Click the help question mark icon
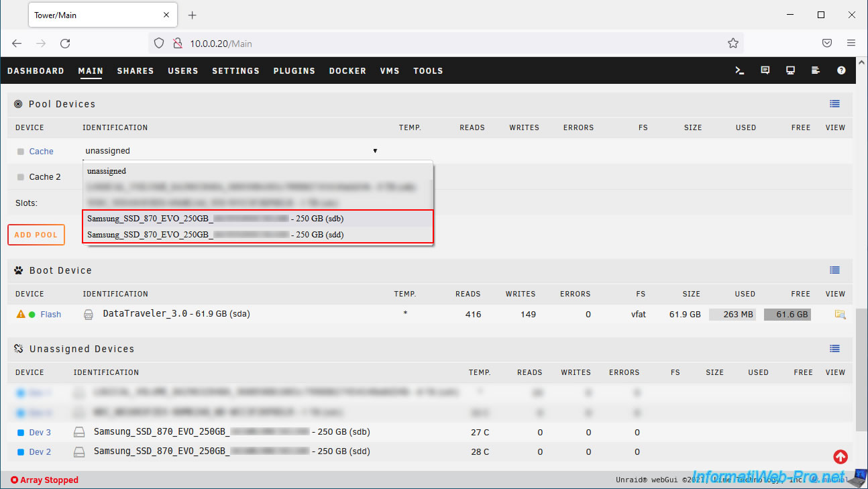 click(x=841, y=70)
